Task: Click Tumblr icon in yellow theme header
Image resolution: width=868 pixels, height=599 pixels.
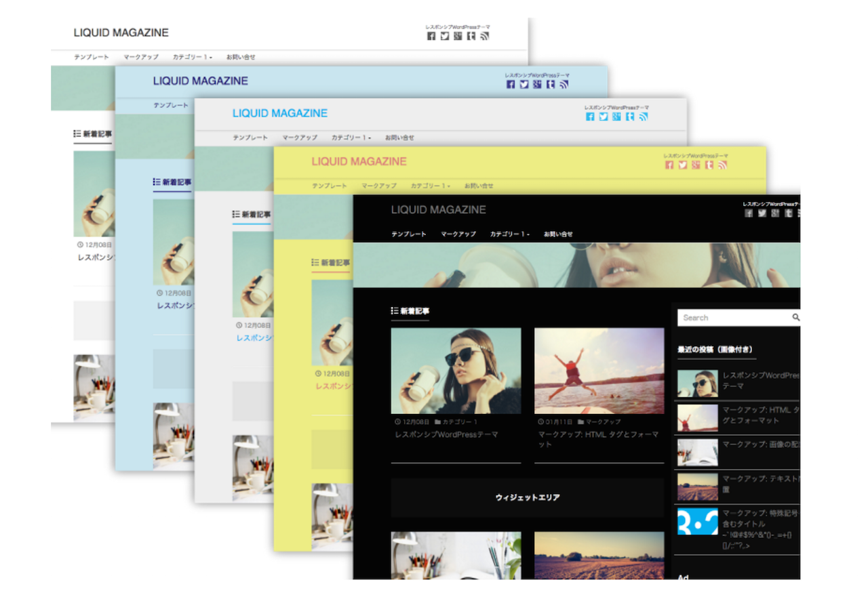Action: [x=709, y=165]
